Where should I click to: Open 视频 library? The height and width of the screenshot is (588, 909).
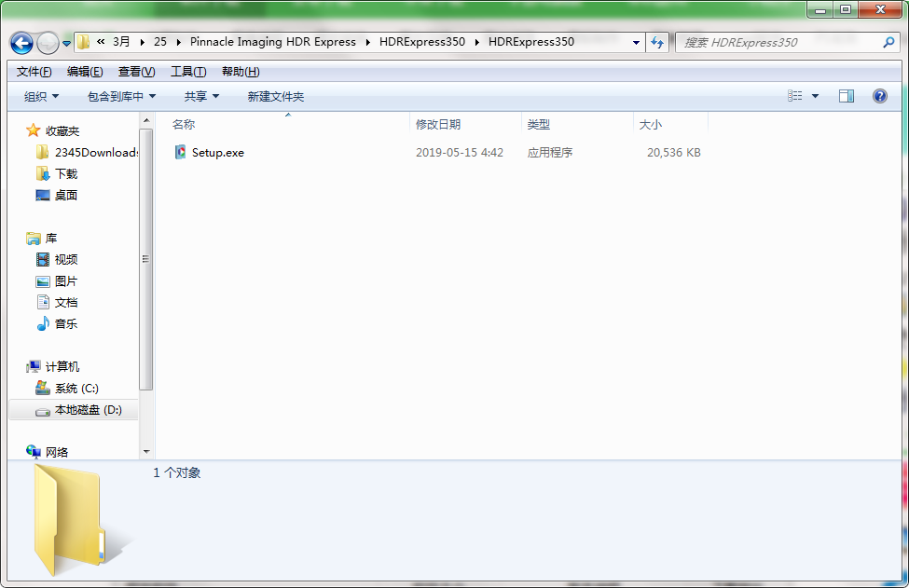(66, 260)
